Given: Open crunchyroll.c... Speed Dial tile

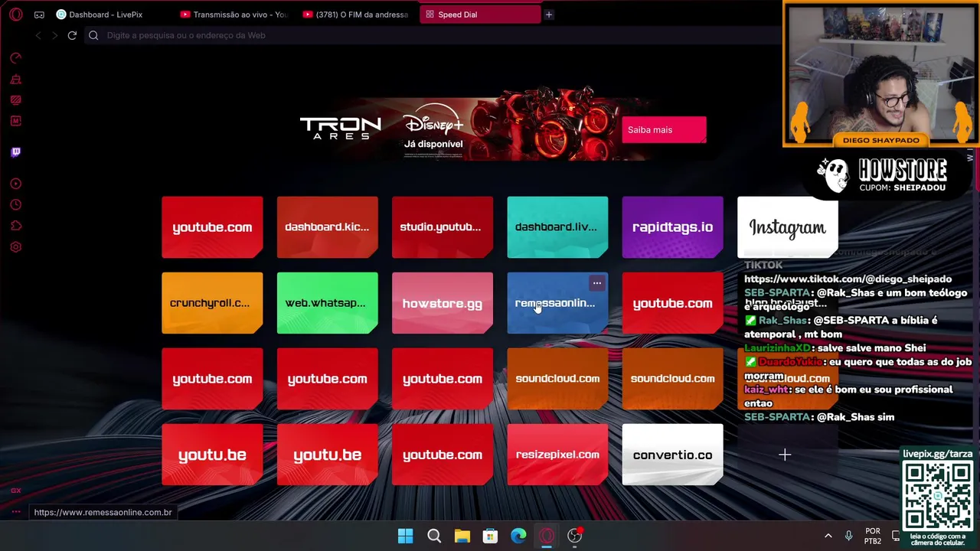Looking at the screenshot, I should coord(212,303).
